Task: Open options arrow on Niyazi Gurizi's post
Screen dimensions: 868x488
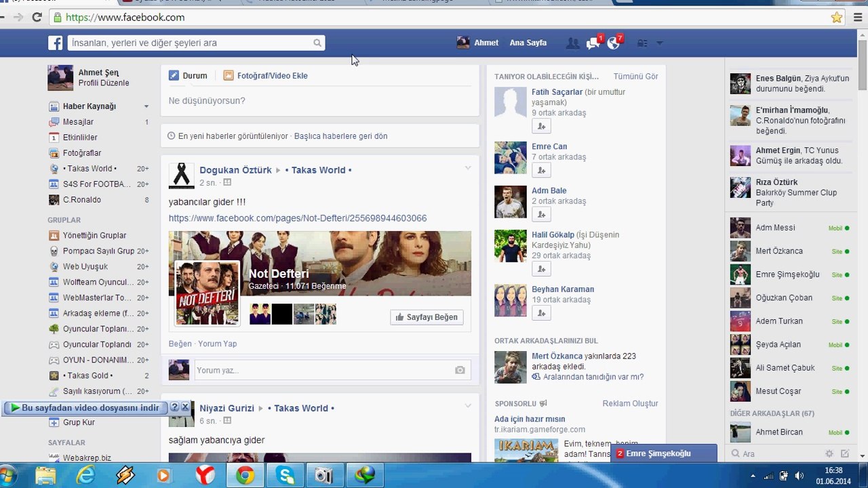Action: pyautogui.click(x=468, y=405)
